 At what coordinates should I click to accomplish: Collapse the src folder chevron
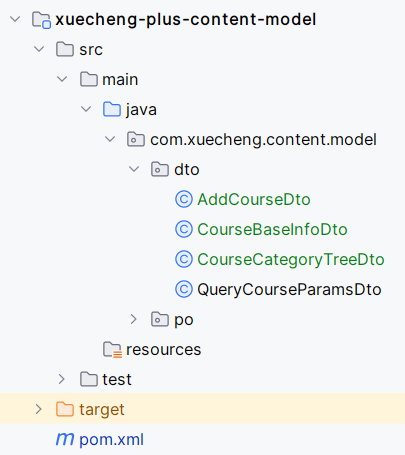(39, 49)
